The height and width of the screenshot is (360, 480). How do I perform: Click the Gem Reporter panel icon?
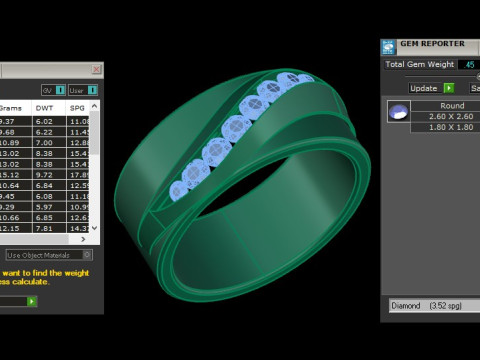tap(388, 47)
